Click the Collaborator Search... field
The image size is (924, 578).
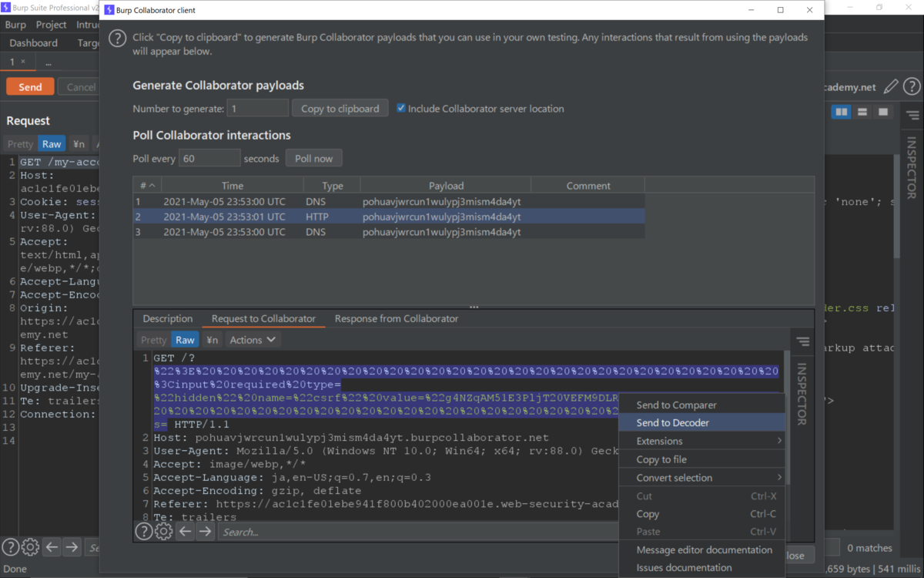[x=418, y=532]
